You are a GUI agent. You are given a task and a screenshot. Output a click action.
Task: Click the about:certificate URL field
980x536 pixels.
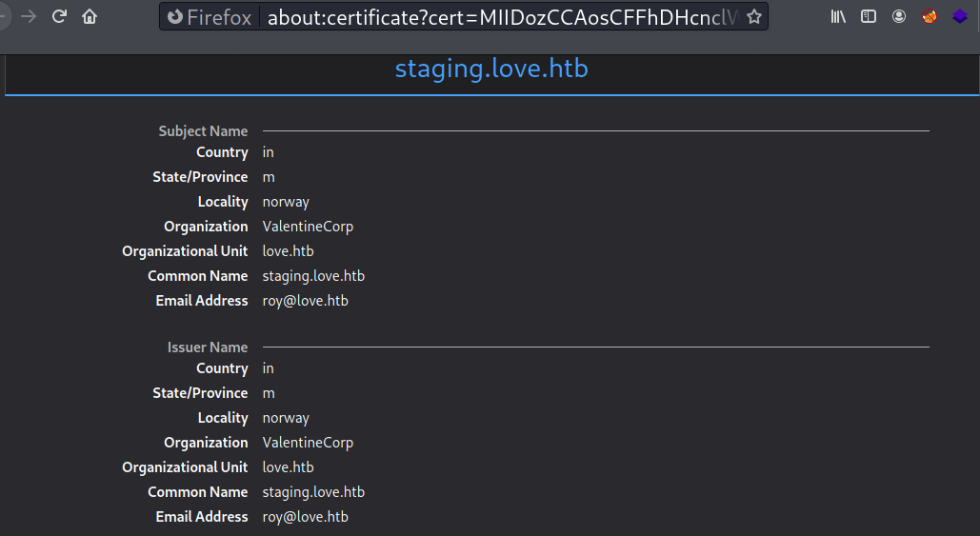click(500, 17)
